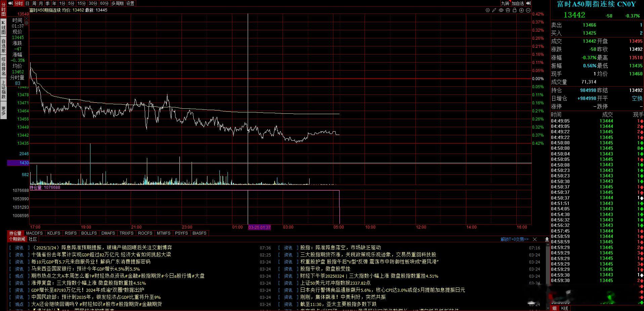The height and width of the screenshot is (311, 644).
Task: Switch to 分时 intraday chart tab
Action: point(19,3)
